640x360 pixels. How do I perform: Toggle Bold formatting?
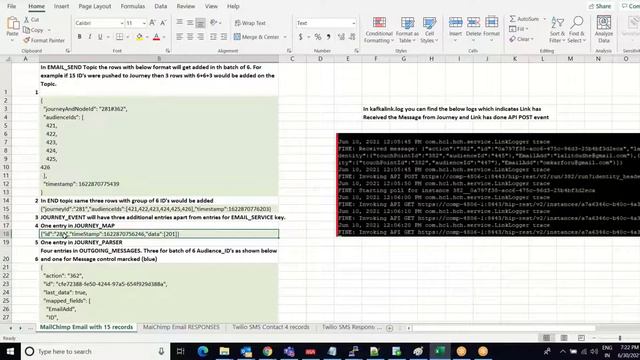(x=80, y=37)
